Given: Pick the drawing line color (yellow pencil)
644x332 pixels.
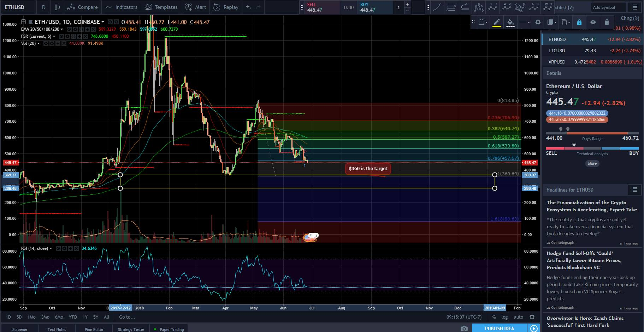Looking at the screenshot, I should tap(497, 22).
